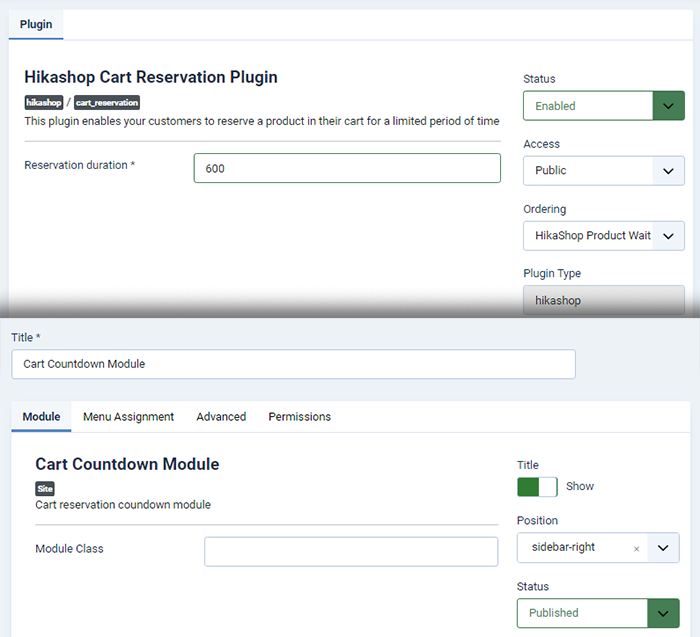Viewport: 700px width, 637px height.
Task: Click the empty Module Class input field
Action: pyautogui.click(x=351, y=552)
